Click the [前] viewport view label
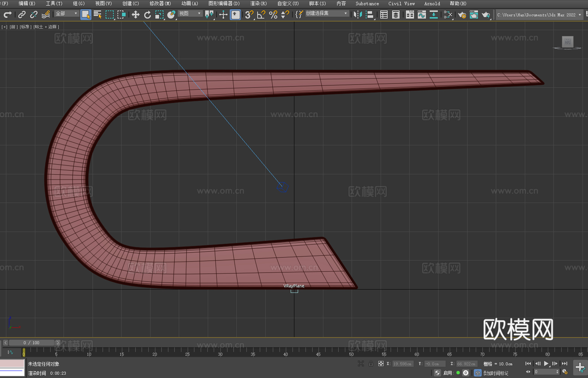The height and width of the screenshot is (378, 588). tap(13, 27)
